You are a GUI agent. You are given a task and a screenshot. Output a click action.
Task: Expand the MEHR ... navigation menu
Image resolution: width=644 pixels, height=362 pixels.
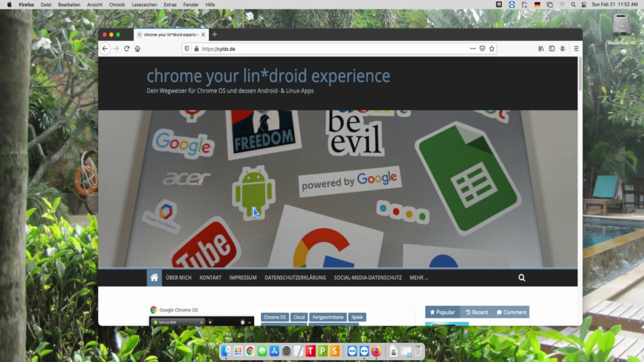419,277
